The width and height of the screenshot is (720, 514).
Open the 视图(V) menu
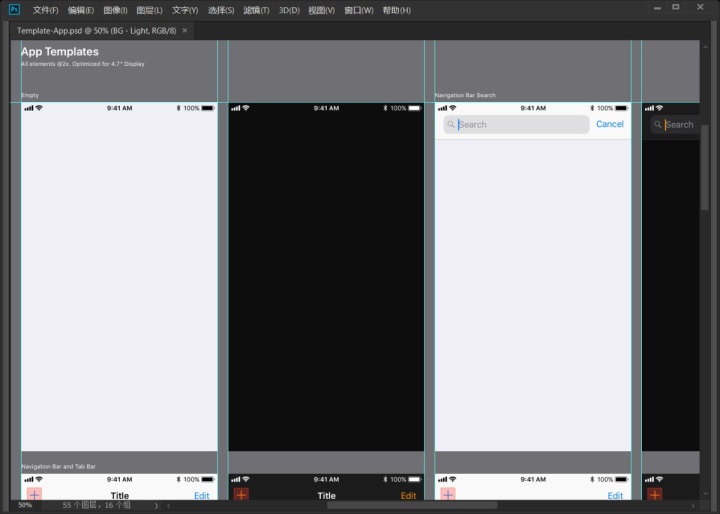tap(321, 10)
